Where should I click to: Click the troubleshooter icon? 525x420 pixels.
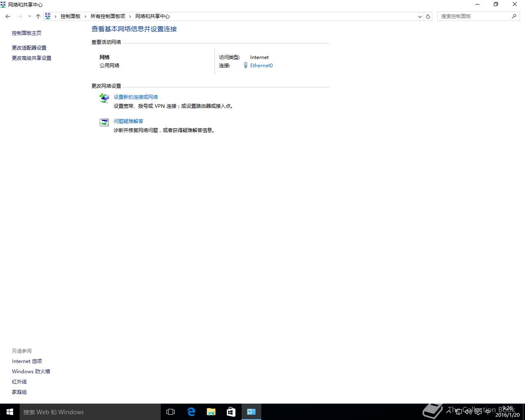pos(104,122)
